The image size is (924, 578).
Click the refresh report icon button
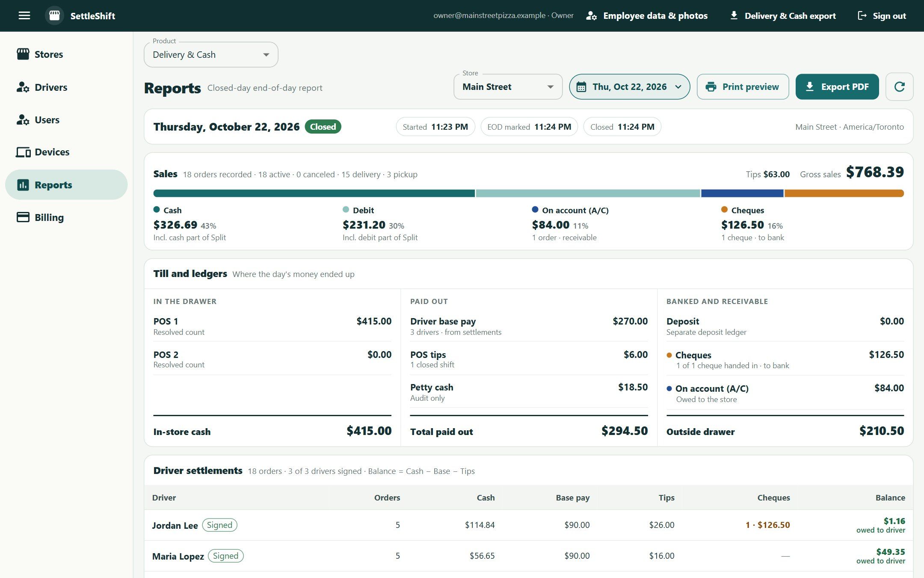point(899,87)
